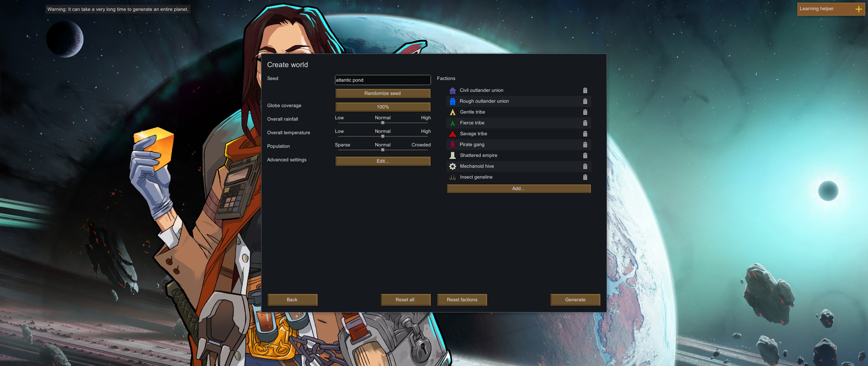868x366 pixels.
Task: Expand the Learning helper with plus icon
Action: point(859,9)
